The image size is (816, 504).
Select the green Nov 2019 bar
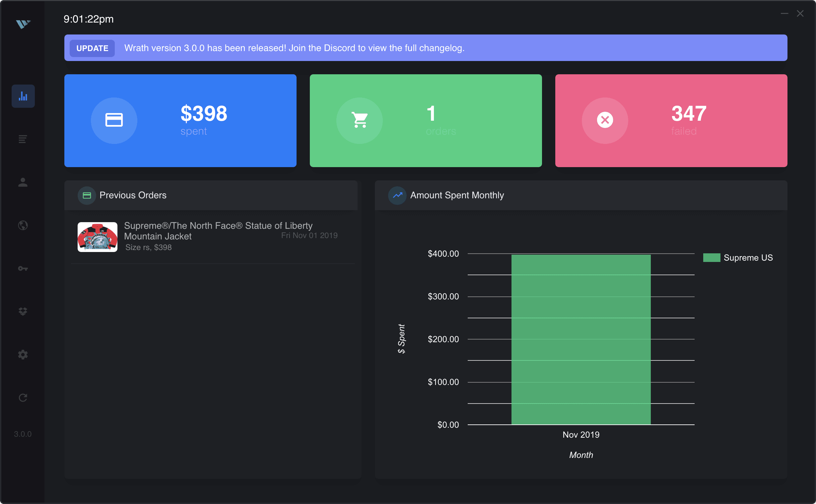(x=580, y=340)
